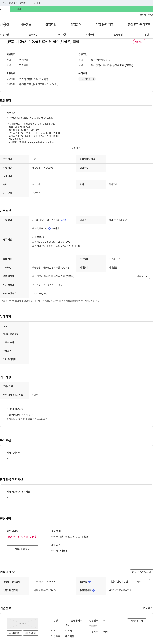The width and height of the screenshot is (153, 644).
Task: Click the company LOGO placeholder image
Action: point(22,623)
